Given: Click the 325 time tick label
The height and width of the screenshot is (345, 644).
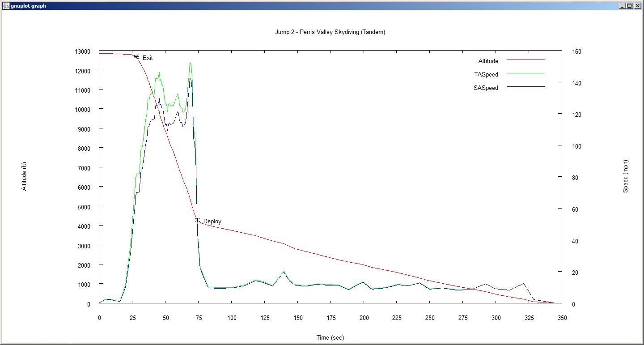Looking at the screenshot, I should (x=529, y=318).
